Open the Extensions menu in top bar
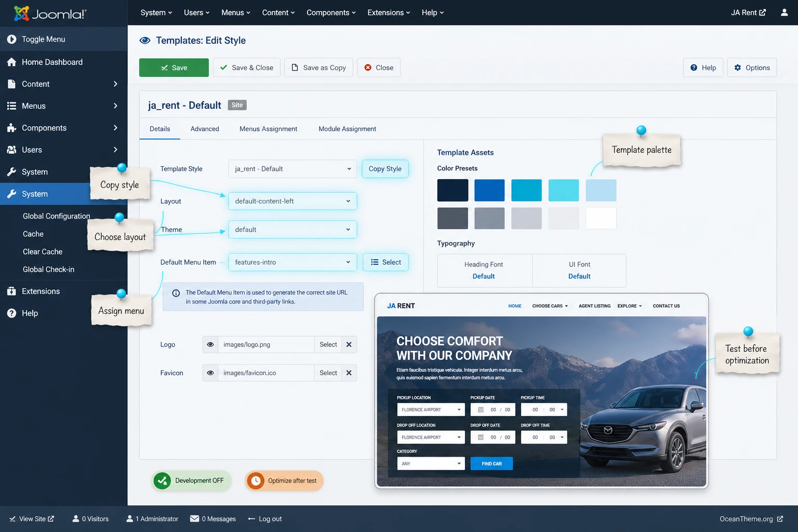This screenshot has width=798, height=532. [x=389, y=12]
